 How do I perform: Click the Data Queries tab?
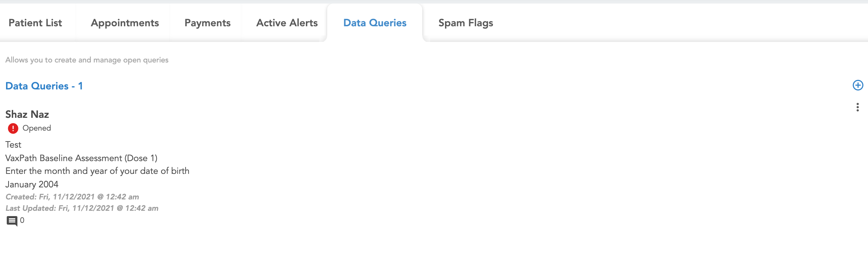375,23
